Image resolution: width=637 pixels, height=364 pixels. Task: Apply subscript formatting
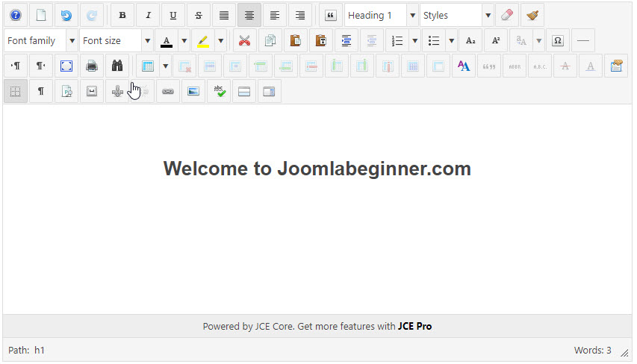click(470, 40)
